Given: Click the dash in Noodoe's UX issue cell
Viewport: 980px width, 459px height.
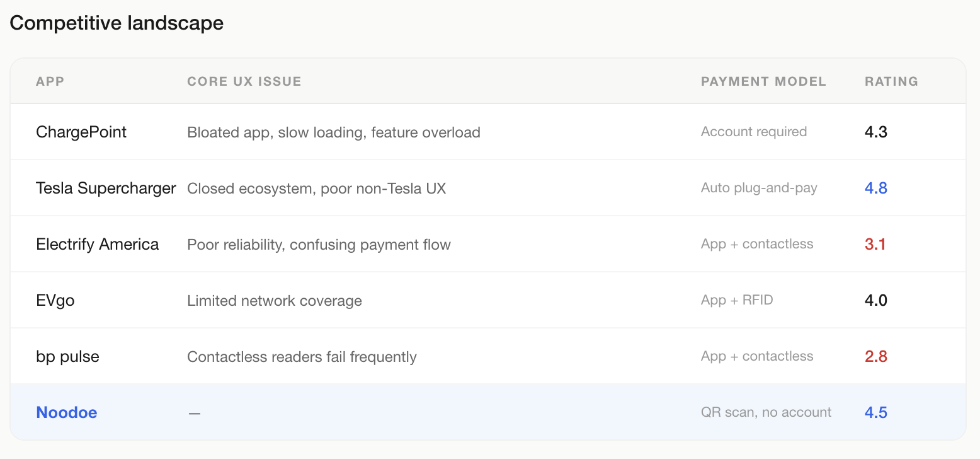Looking at the screenshot, I should click(195, 413).
